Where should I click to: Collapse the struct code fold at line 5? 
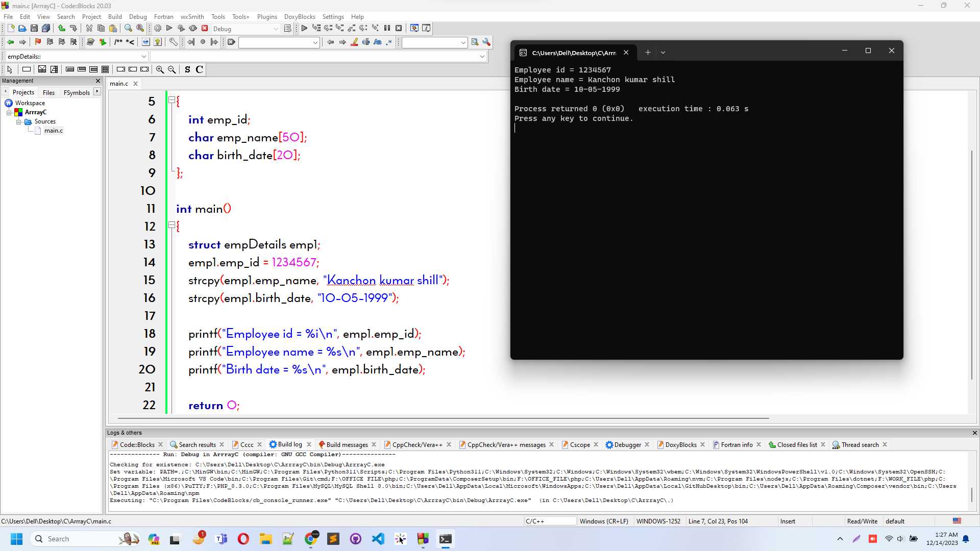tap(171, 101)
